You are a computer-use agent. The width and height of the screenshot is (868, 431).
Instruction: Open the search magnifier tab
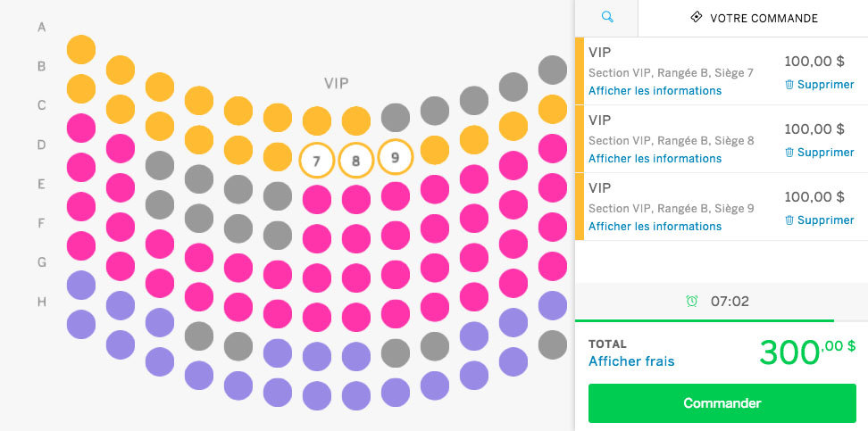click(606, 18)
